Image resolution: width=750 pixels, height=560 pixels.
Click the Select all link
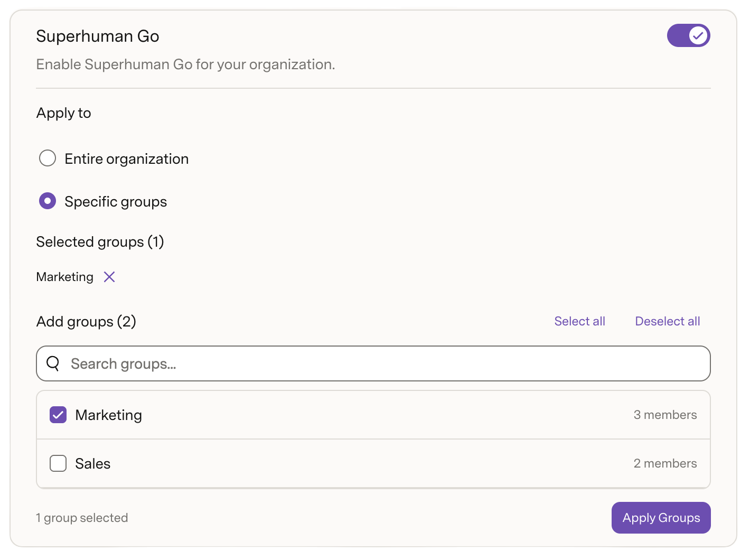pos(579,321)
